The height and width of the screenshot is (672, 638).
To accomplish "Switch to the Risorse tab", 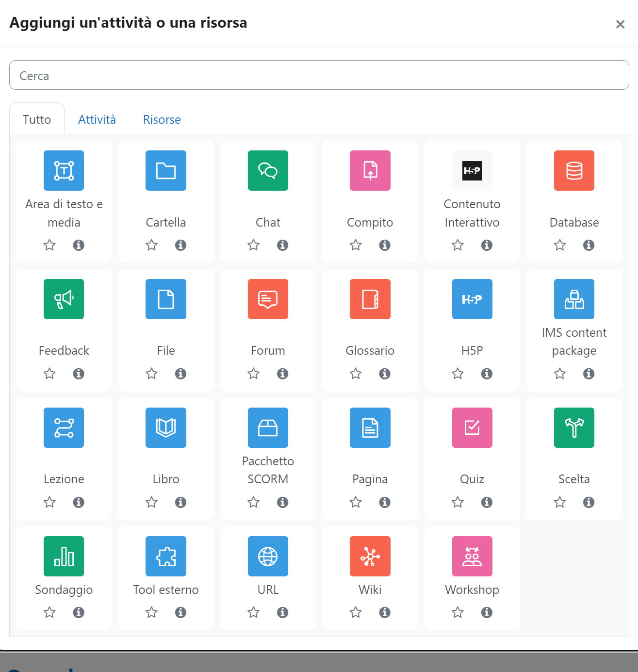I will (x=162, y=119).
